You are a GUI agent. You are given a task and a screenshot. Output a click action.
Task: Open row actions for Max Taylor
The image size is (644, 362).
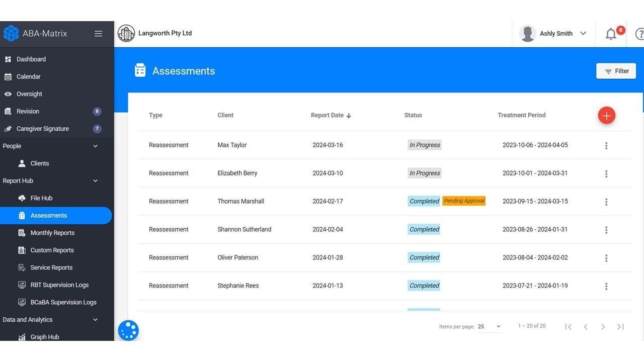[x=606, y=145]
